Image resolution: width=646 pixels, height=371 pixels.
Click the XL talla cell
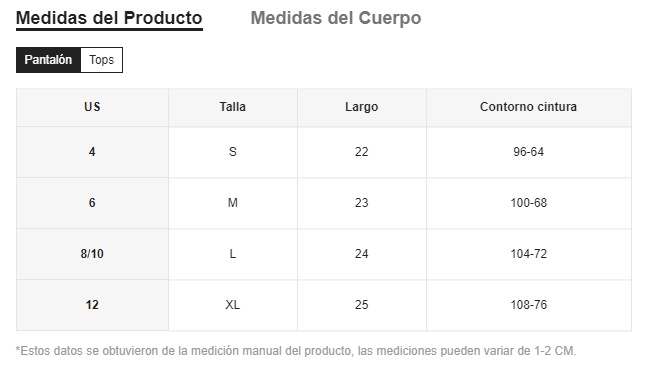tap(233, 305)
